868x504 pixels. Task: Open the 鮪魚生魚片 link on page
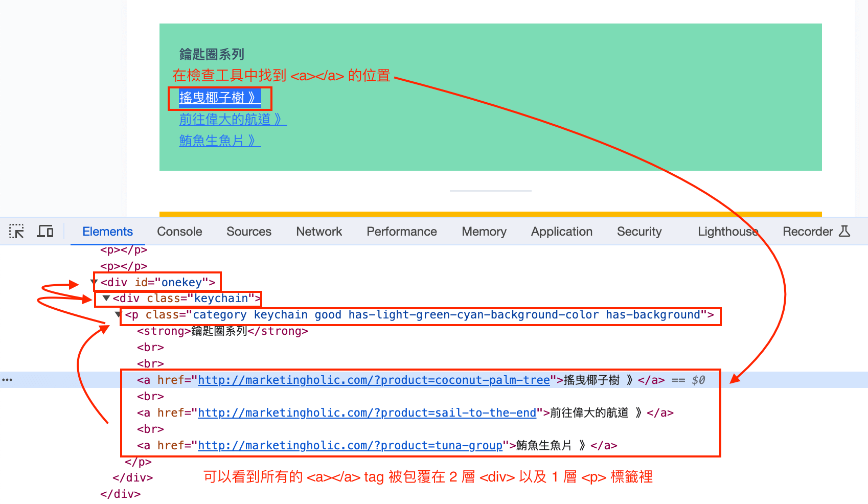tap(220, 141)
